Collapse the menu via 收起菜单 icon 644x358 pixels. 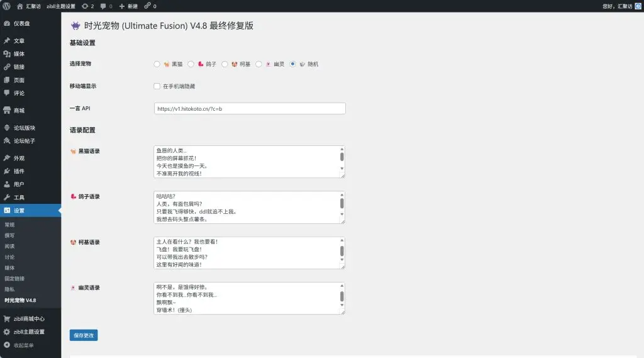click(7, 345)
